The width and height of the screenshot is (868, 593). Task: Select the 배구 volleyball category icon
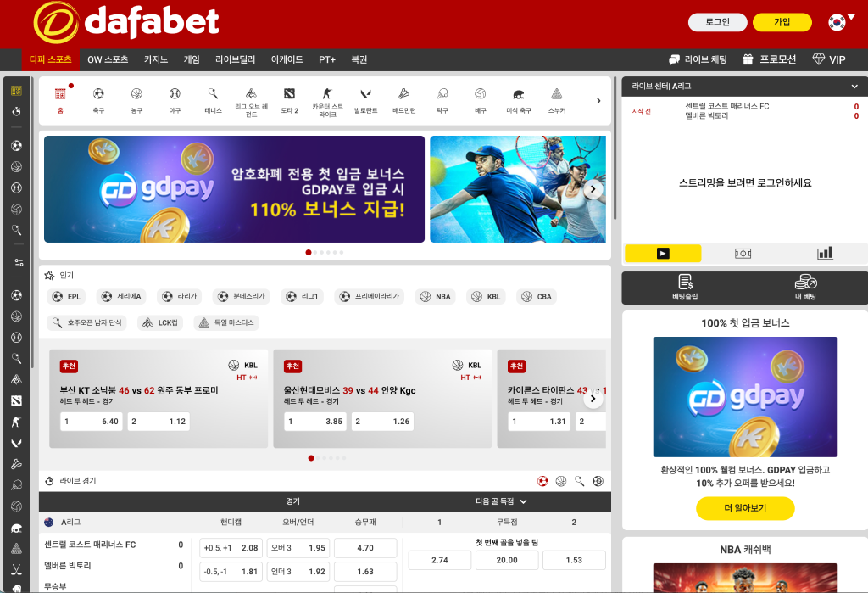pos(481,100)
